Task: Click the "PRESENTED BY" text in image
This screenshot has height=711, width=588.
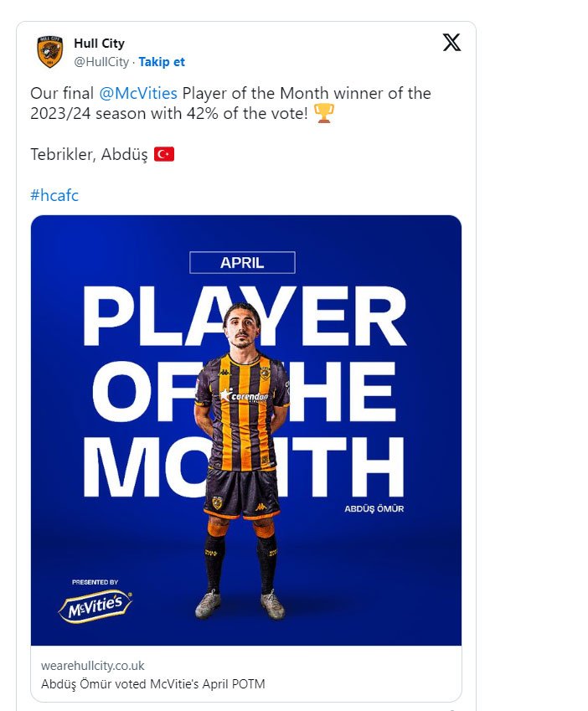Action: tap(95, 581)
